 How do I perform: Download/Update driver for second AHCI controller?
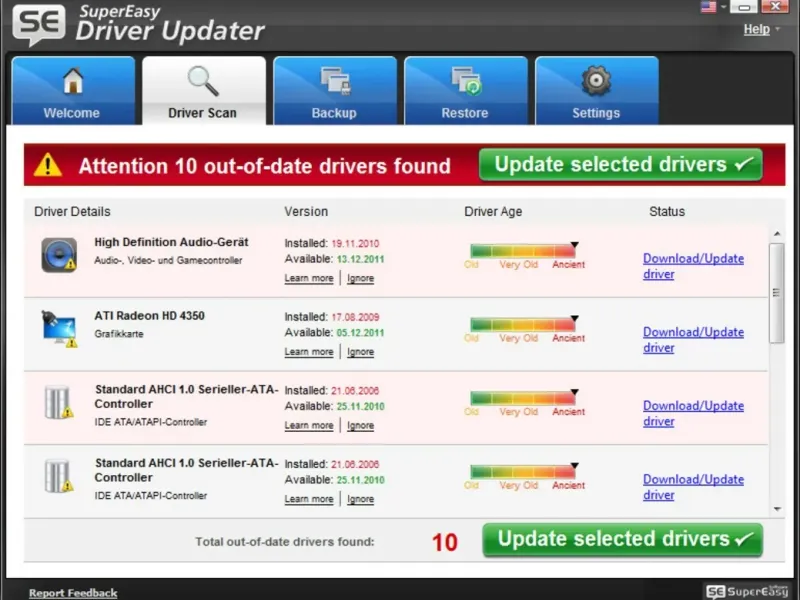(x=693, y=487)
